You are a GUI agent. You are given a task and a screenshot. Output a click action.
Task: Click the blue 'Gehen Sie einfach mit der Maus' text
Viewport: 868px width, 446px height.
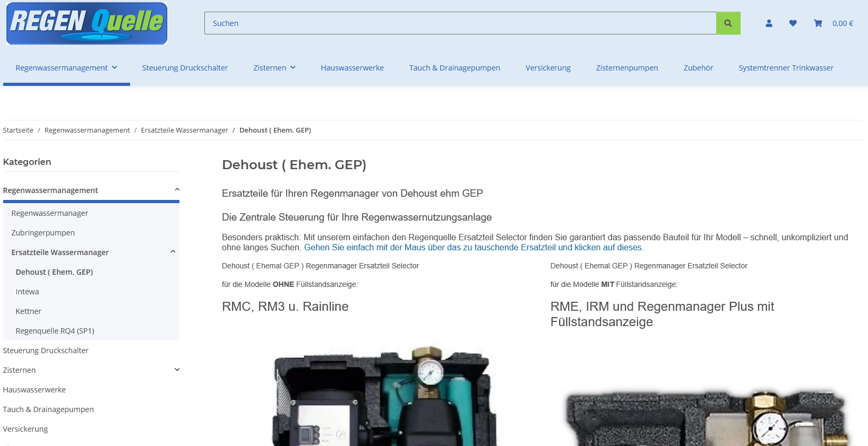[474, 248]
